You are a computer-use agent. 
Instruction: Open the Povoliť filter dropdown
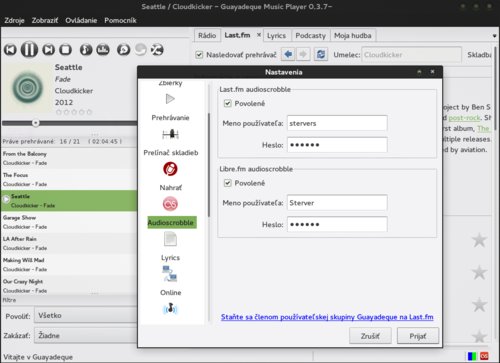pos(86,315)
